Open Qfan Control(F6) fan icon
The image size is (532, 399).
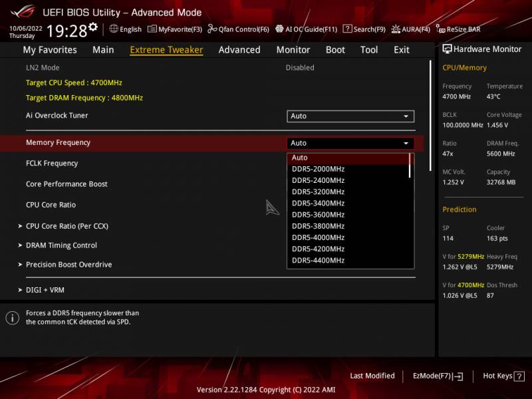pos(212,29)
